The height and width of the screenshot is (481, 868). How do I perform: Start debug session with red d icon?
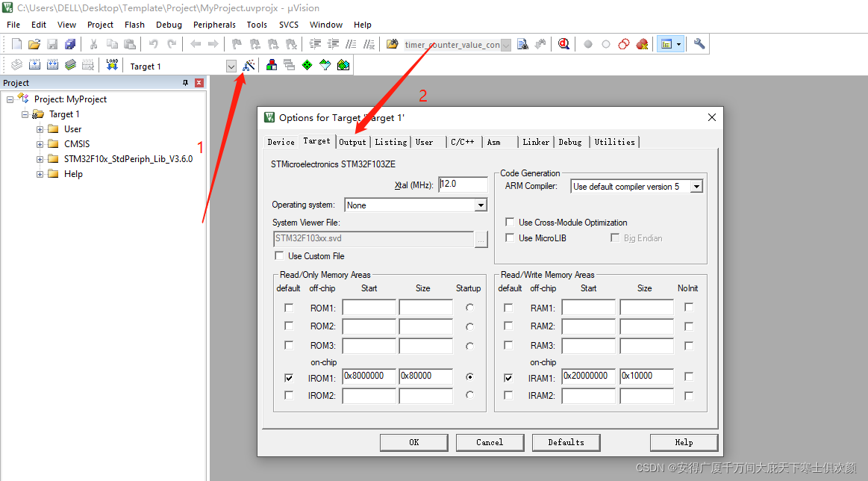(563, 44)
